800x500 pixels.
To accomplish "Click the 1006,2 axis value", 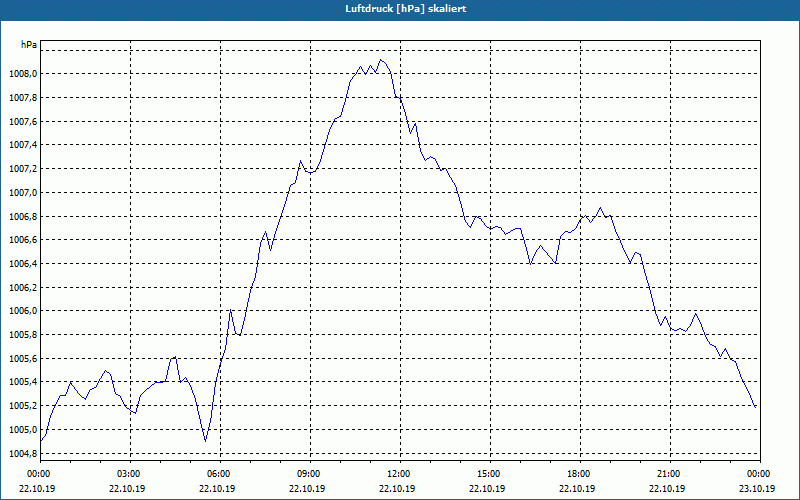I will pos(23,287).
